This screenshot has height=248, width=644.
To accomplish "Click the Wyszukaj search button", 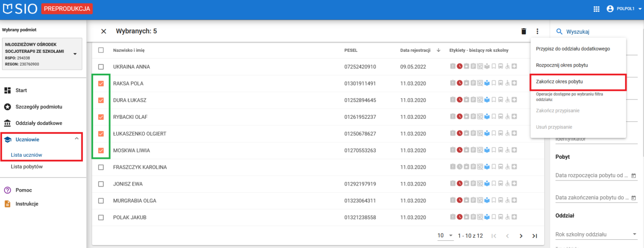I will tap(573, 32).
